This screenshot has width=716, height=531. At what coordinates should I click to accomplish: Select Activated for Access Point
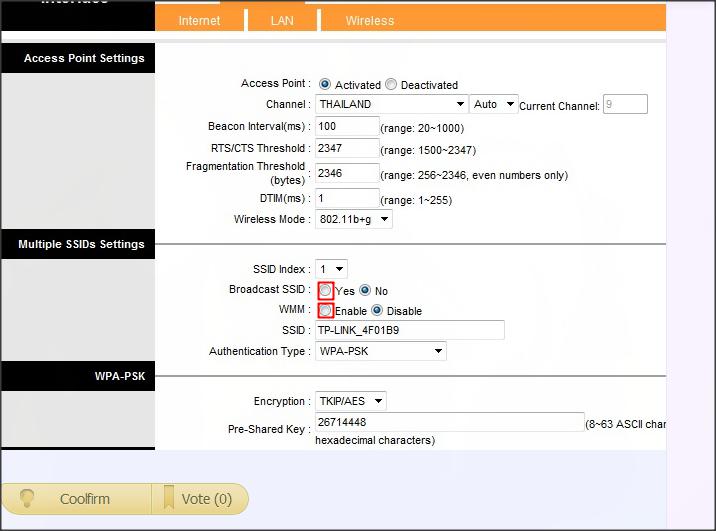pos(325,84)
